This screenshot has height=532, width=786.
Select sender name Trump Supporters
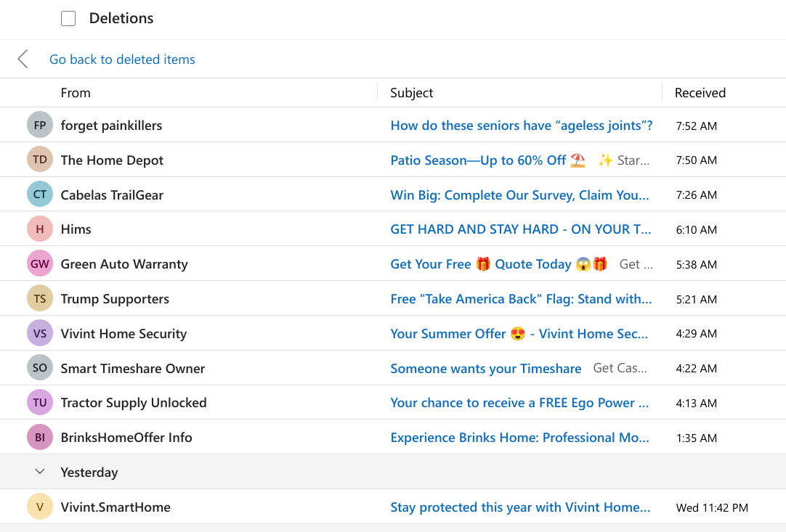(x=115, y=299)
